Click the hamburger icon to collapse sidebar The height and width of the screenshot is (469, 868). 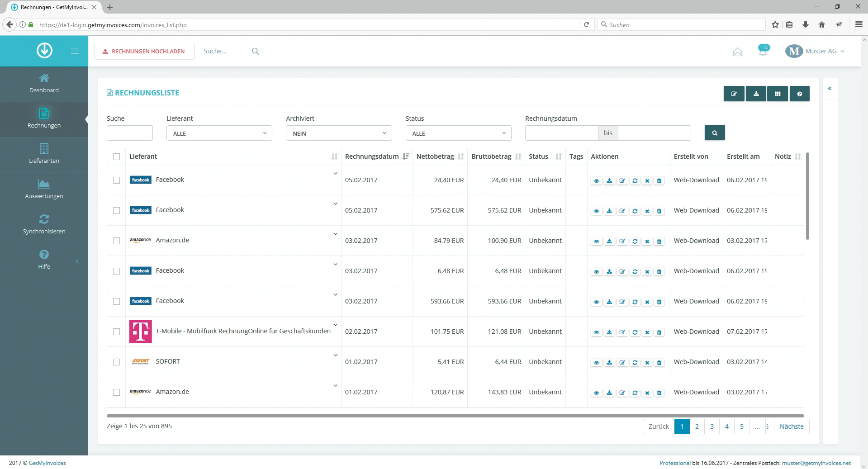click(75, 51)
